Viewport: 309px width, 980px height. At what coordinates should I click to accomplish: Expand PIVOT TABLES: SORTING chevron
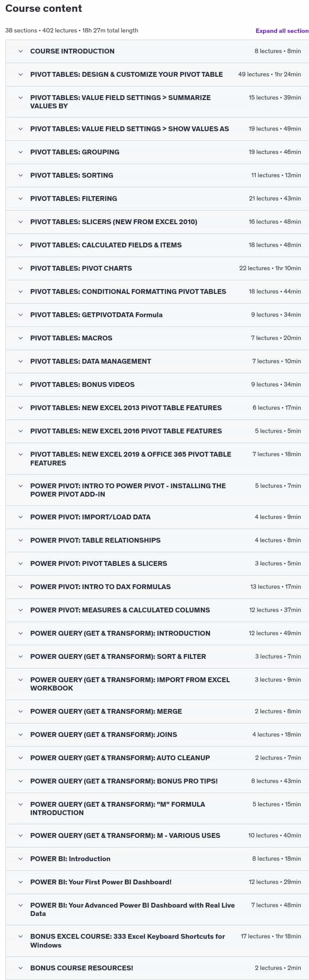[x=21, y=175]
